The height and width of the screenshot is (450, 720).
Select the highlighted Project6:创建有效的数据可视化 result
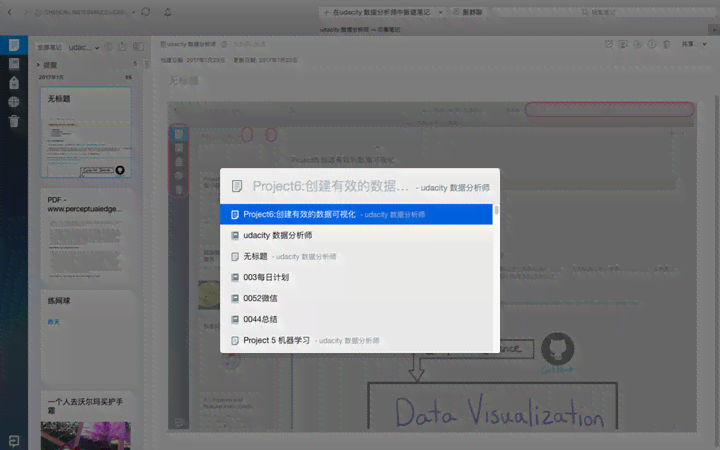click(x=356, y=214)
